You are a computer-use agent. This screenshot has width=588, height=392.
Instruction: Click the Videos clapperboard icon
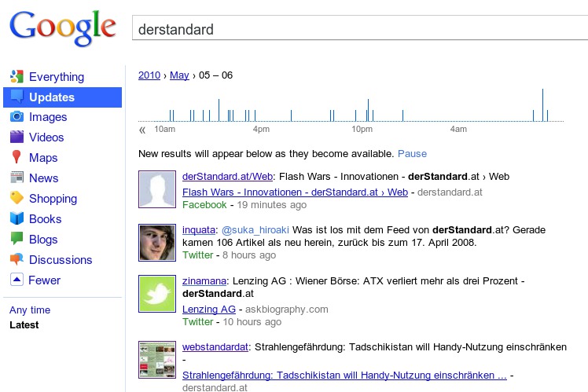pyautogui.click(x=17, y=137)
